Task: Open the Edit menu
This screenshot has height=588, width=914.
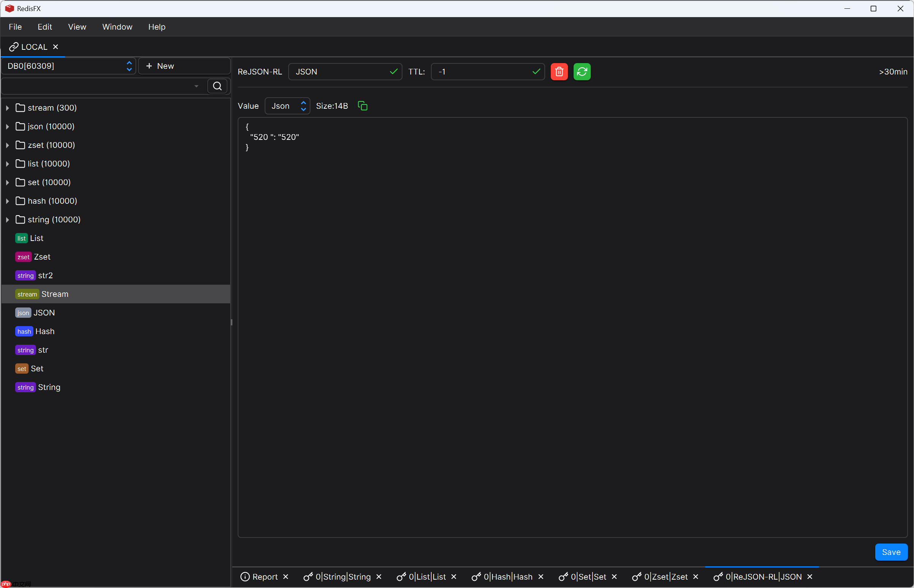Action: [x=45, y=27]
